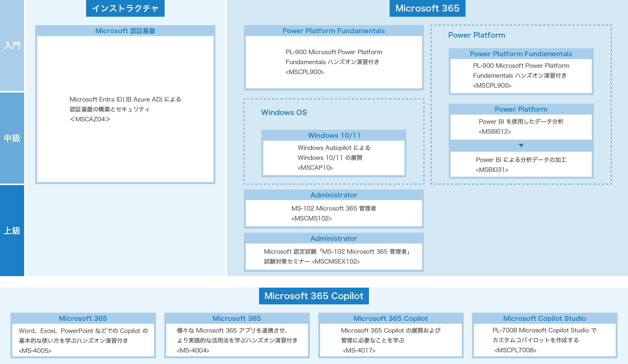Viewport: 628px width, 364px height.
Task: Click the Microsoft 認証基盤 card title
Action: [125, 31]
